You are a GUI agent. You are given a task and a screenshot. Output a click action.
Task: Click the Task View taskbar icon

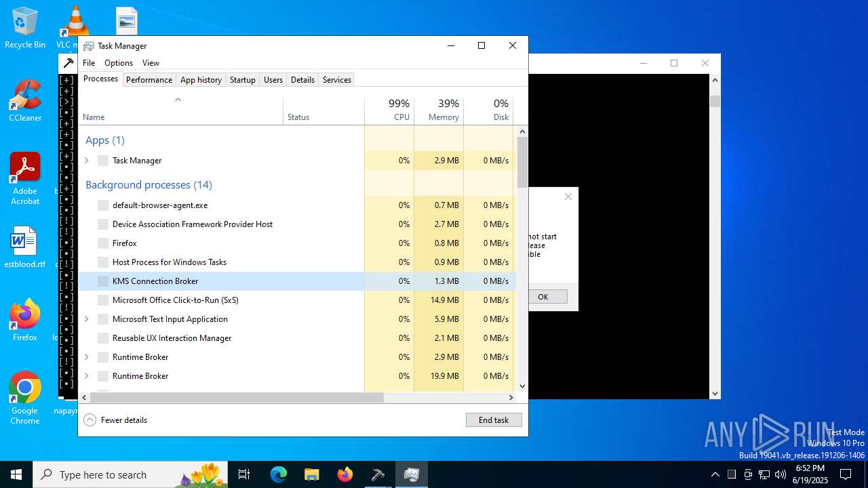point(244,474)
